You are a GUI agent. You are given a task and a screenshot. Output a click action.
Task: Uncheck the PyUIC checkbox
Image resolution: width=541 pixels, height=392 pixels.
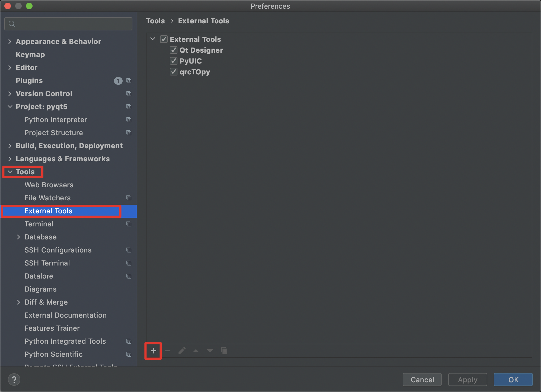click(x=174, y=61)
